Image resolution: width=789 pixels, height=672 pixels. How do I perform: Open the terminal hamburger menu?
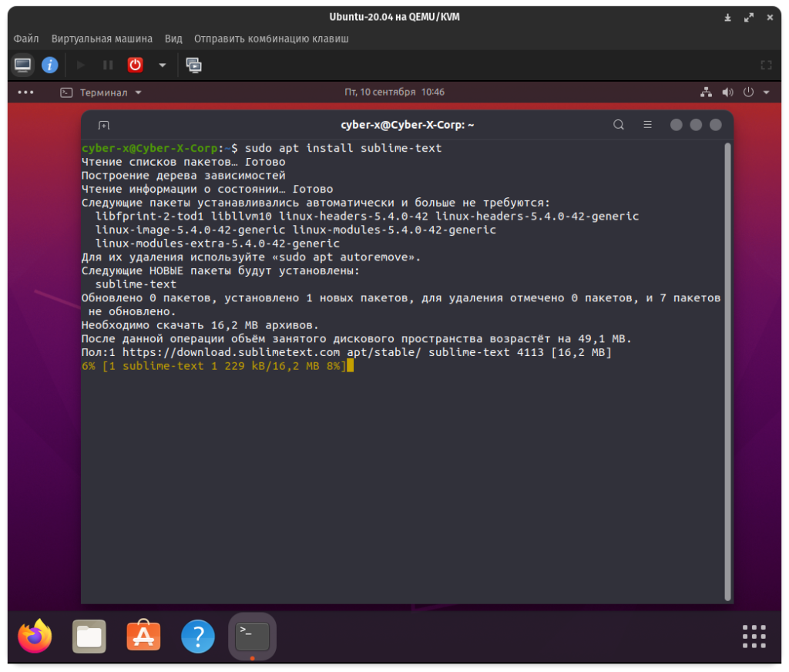tap(648, 125)
